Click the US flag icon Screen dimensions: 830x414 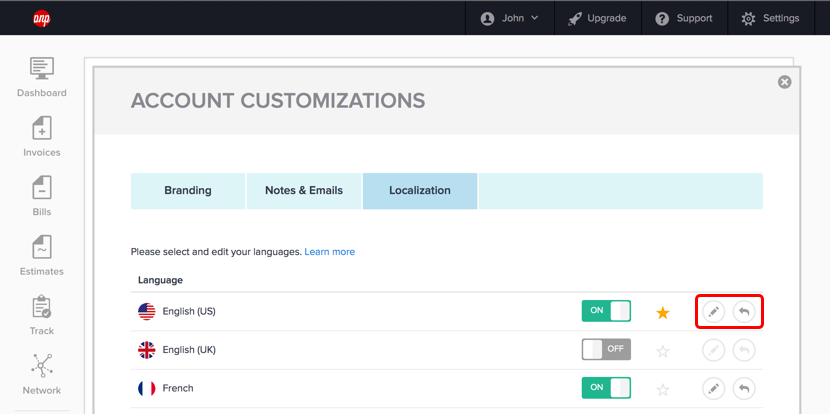pyautogui.click(x=147, y=311)
